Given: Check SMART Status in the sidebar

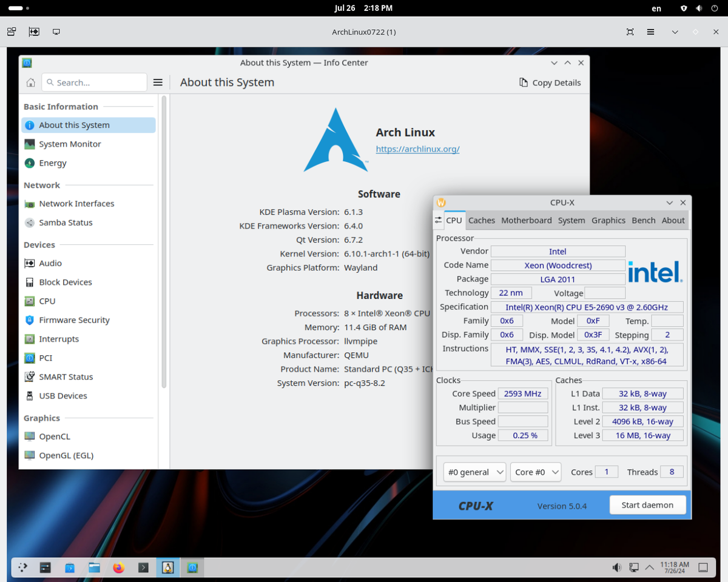Looking at the screenshot, I should [x=67, y=376].
